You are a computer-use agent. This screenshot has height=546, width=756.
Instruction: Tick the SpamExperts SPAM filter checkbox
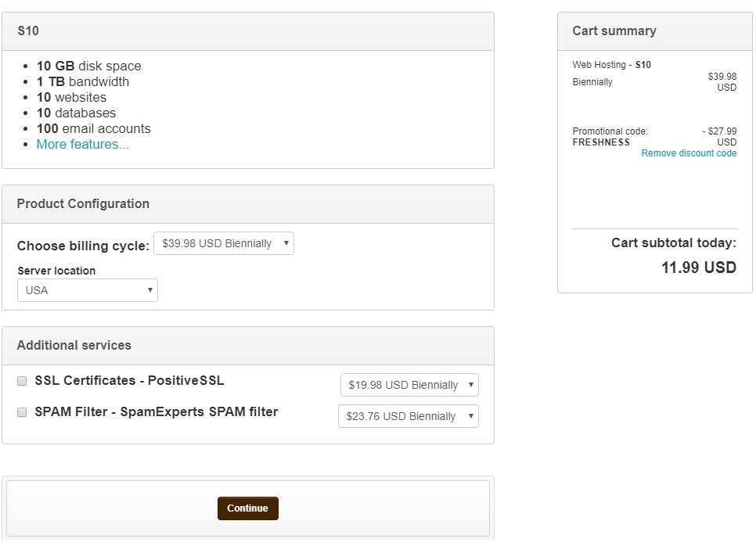click(22, 412)
